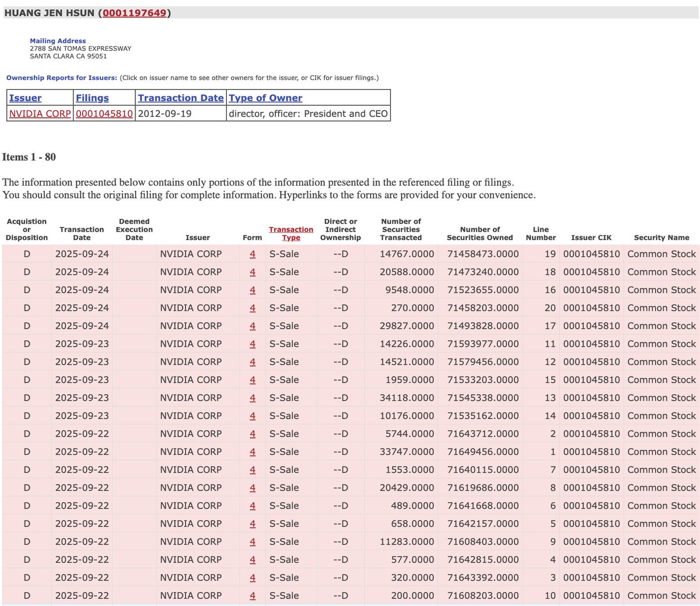The image size is (700, 606).
Task: Click the 'Ownership Reports for Issuers:' label
Action: click(x=62, y=78)
